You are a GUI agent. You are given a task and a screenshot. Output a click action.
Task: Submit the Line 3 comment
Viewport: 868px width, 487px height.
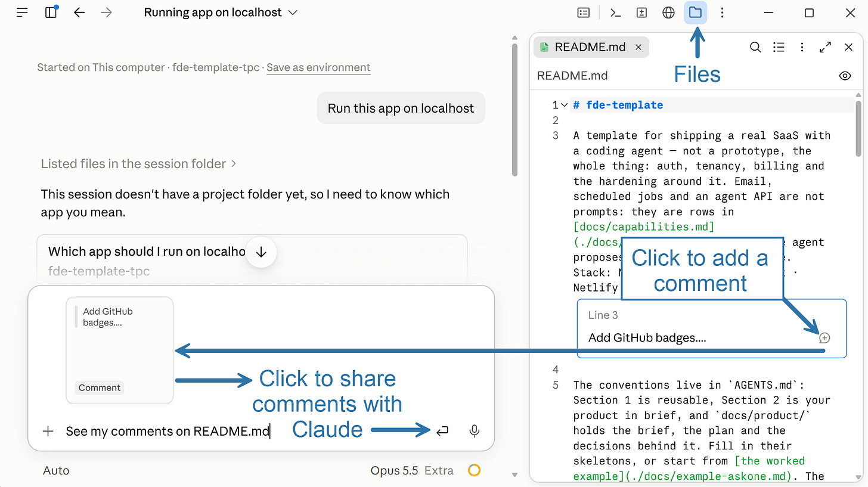[x=824, y=338]
